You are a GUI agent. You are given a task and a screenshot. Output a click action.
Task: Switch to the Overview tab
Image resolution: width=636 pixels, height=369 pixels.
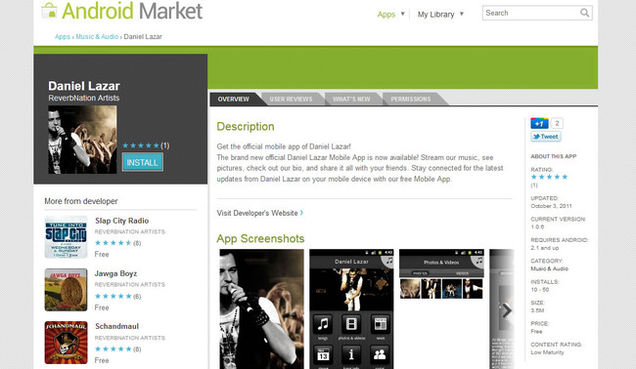point(233,99)
